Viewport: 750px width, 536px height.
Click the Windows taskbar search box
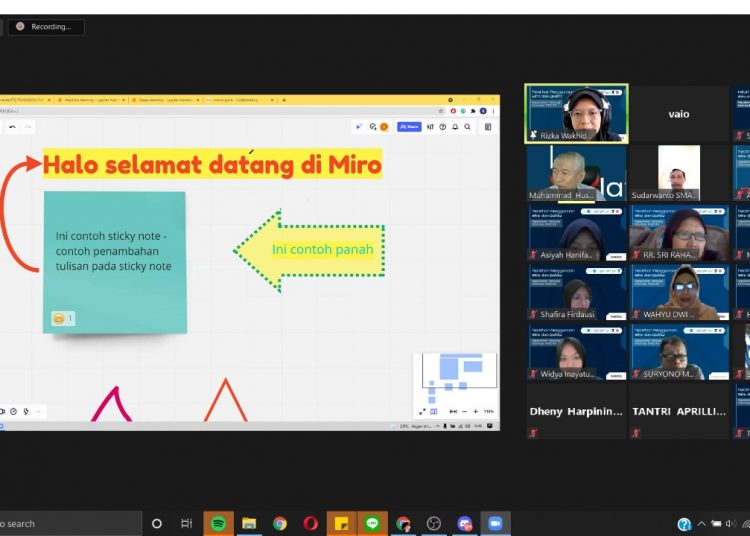(x=71, y=524)
